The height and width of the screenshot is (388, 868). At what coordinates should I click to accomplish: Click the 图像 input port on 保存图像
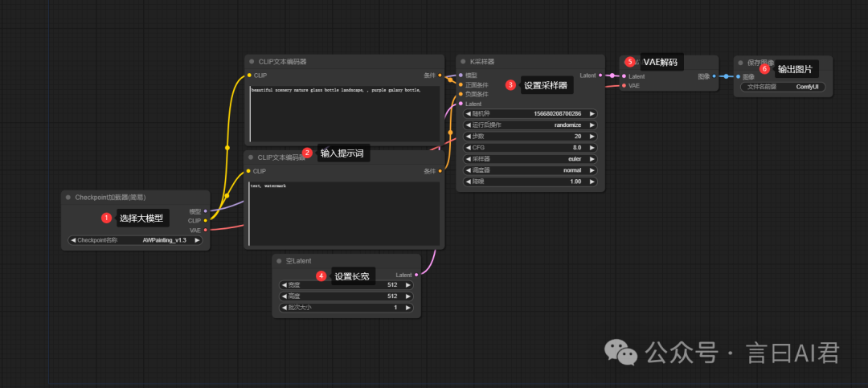point(738,76)
